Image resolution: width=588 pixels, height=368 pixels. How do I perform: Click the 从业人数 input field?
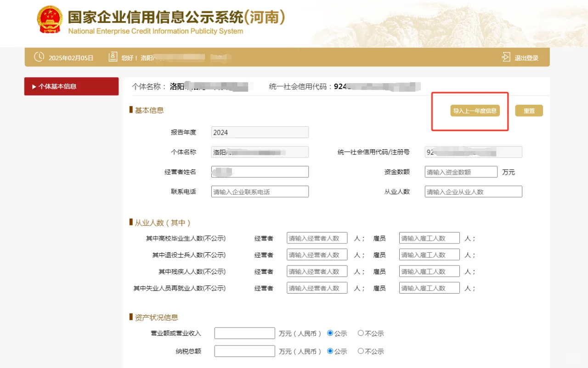pos(473,192)
